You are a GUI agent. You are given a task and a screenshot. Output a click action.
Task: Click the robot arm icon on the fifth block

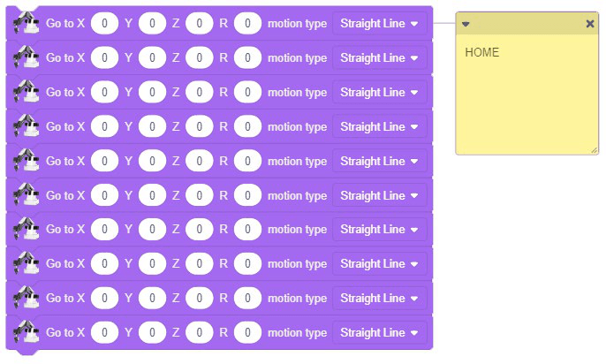26,162
